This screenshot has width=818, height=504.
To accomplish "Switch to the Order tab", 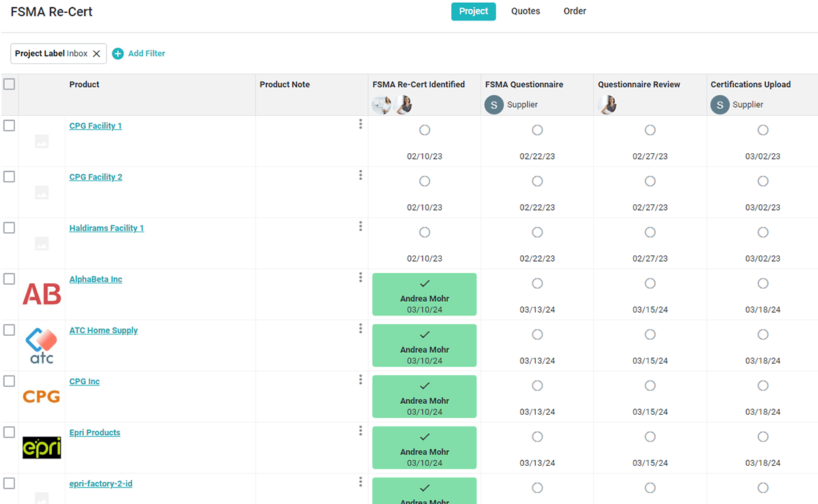I will [x=575, y=11].
